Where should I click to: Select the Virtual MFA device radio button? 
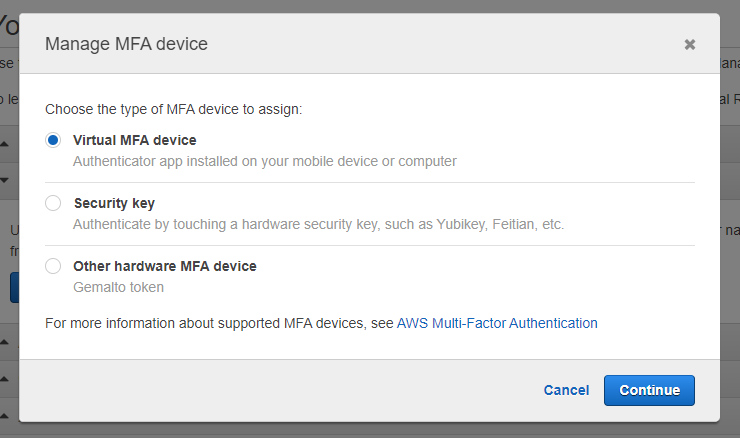click(x=53, y=140)
